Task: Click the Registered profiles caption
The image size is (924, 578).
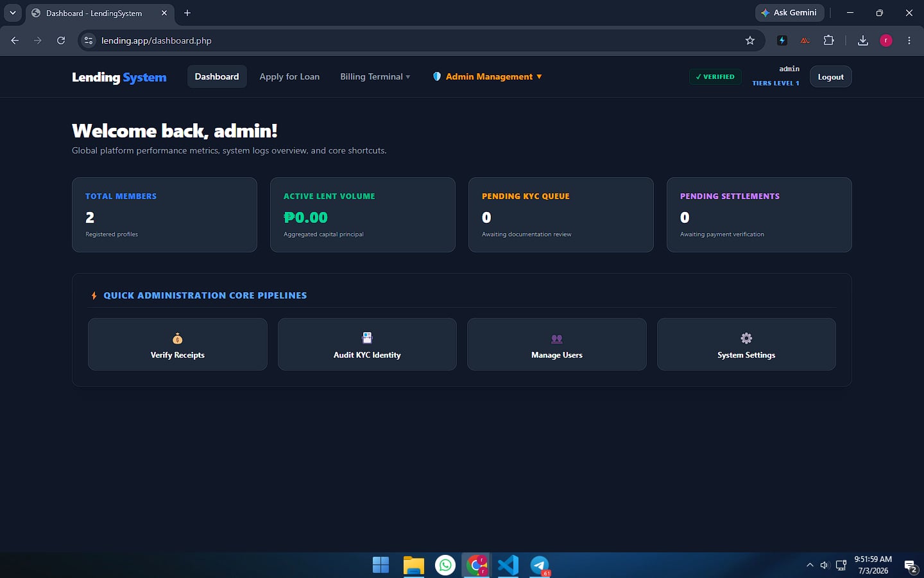Action: pos(112,234)
